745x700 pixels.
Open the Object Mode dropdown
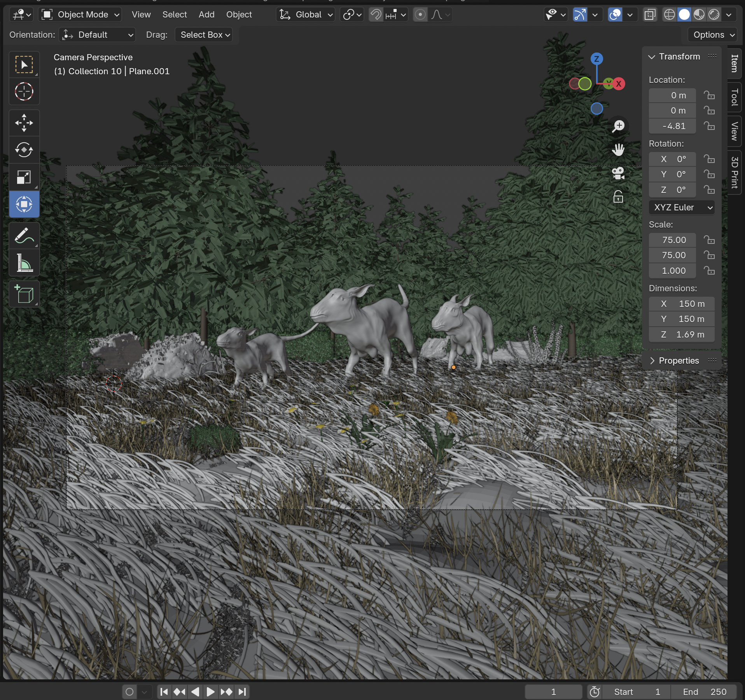click(80, 15)
